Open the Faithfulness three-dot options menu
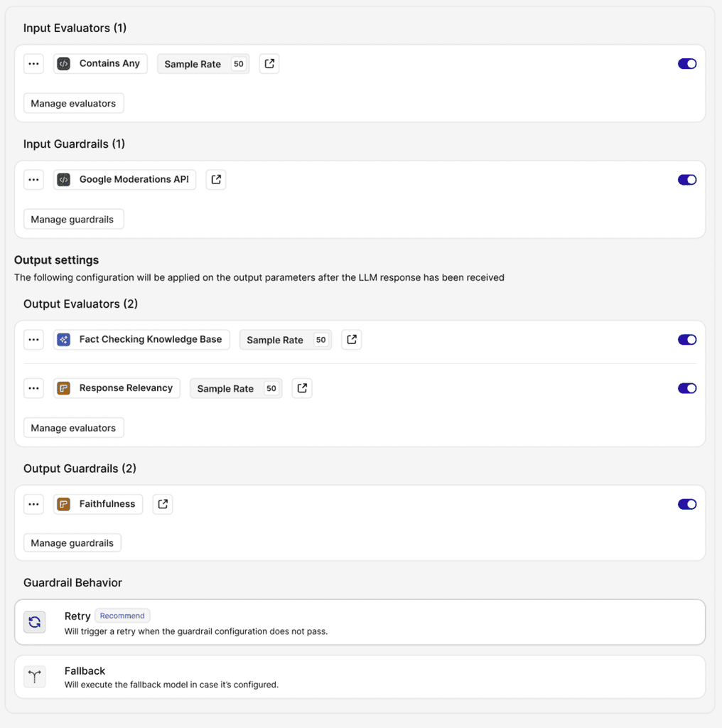This screenshot has height=728, width=722. pyautogui.click(x=34, y=504)
